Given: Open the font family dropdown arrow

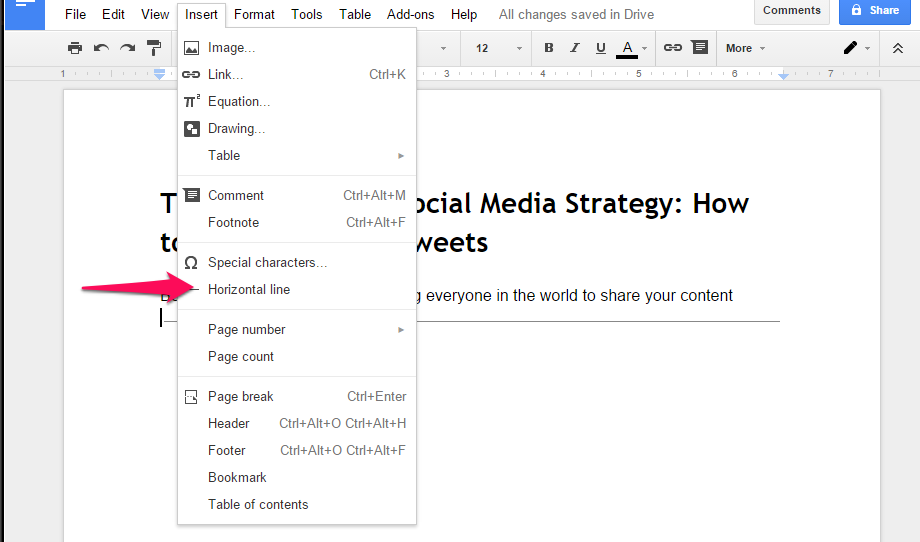Looking at the screenshot, I should (x=443, y=48).
